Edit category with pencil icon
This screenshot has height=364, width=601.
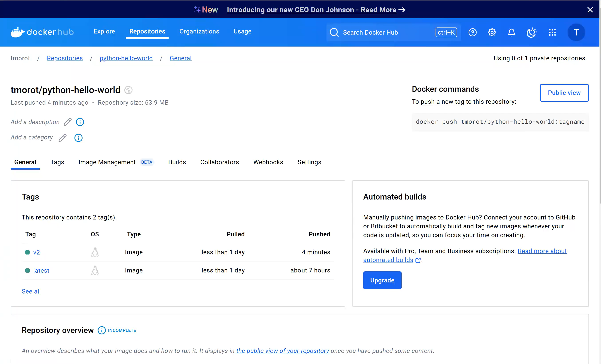tap(63, 138)
